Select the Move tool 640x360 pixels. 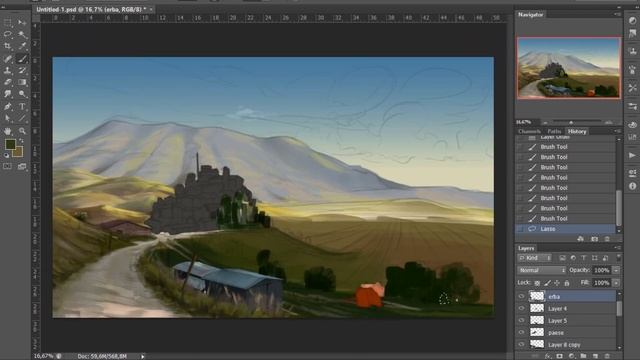[22, 22]
